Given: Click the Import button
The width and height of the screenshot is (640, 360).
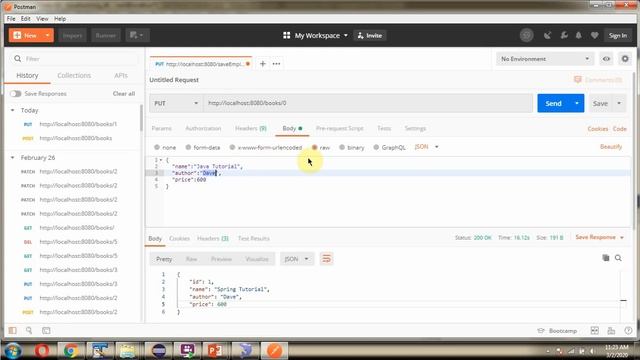Looking at the screenshot, I should coord(72,36).
